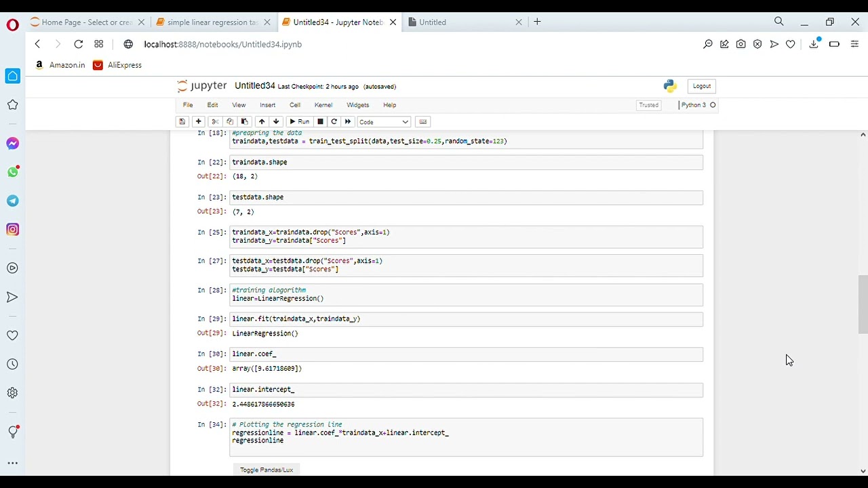Close the Untitled34 Jupyter Notebook tab
Viewport: 868px width, 488px height.
(x=393, y=22)
